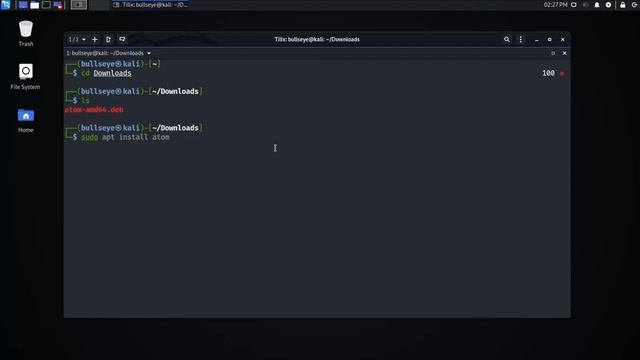The image size is (640, 360).
Task: Expand the terminal title dropdown '1: bullseye@kali: ~/Downloads'
Action: pos(109,53)
